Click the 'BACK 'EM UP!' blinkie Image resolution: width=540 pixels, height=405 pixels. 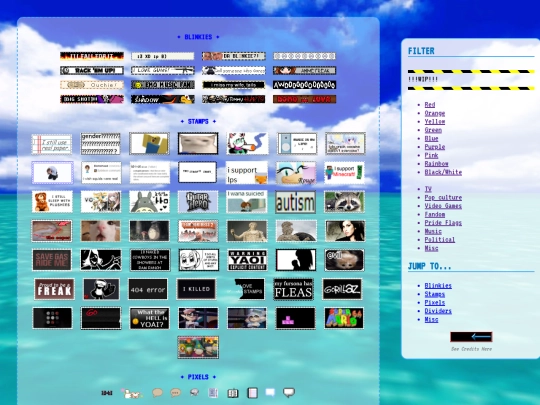(x=92, y=71)
